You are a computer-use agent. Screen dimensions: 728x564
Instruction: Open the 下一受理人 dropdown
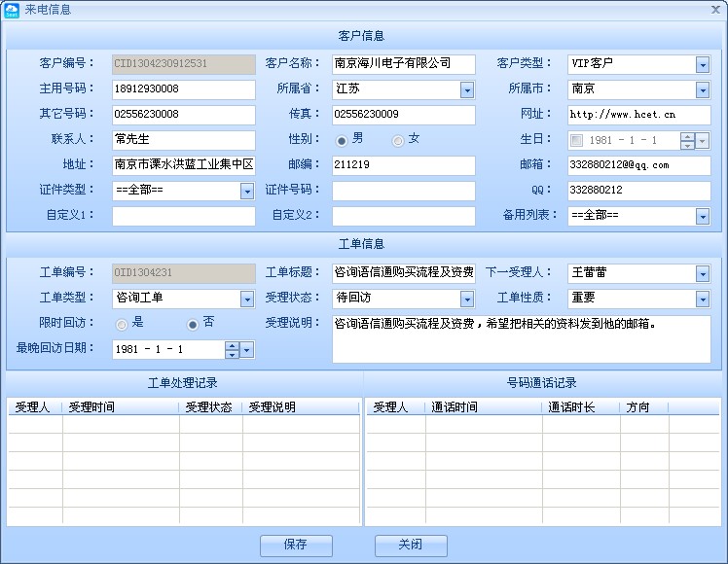[x=703, y=274]
